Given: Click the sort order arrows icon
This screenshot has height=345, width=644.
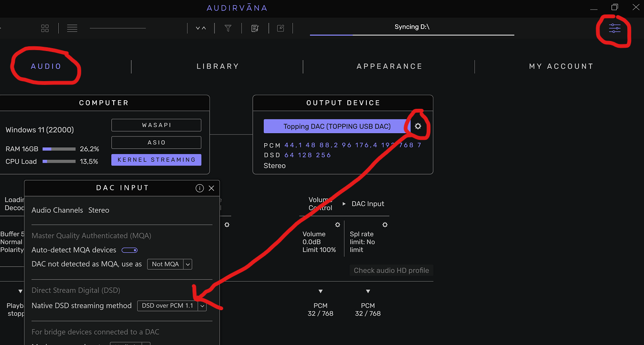Looking at the screenshot, I should (x=201, y=29).
